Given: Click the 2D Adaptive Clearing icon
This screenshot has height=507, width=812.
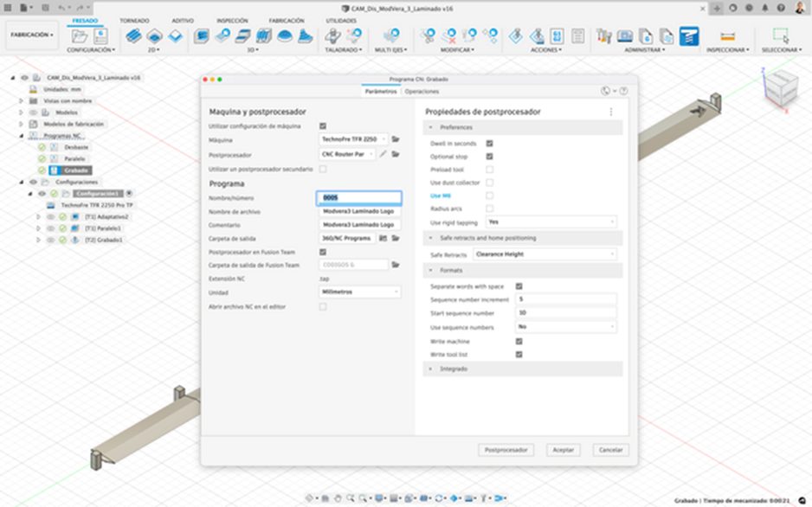Looking at the screenshot, I should (133, 36).
